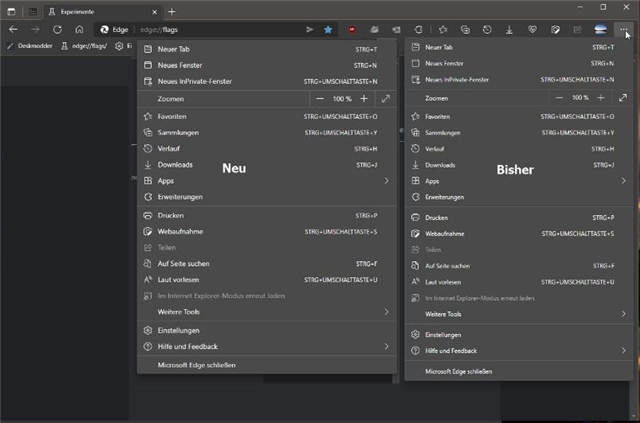The image size is (640, 423).
Task: Open the three-dot settings menu button
Action: pos(623,30)
